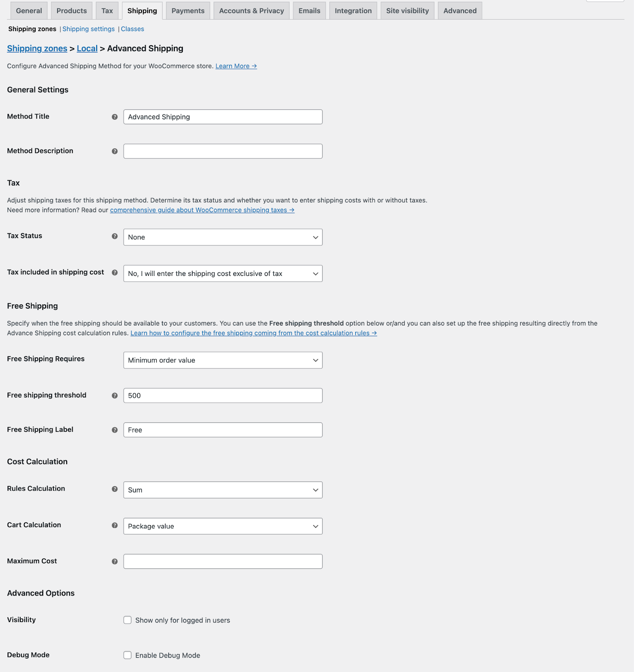This screenshot has width=634, height=672.
Task: Click Free shipping threshold help icon
Action: (115, 396)
